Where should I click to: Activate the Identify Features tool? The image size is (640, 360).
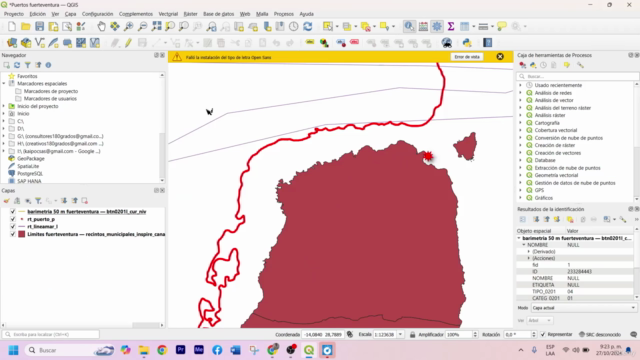pyautogui.click(x=409, y=27)
